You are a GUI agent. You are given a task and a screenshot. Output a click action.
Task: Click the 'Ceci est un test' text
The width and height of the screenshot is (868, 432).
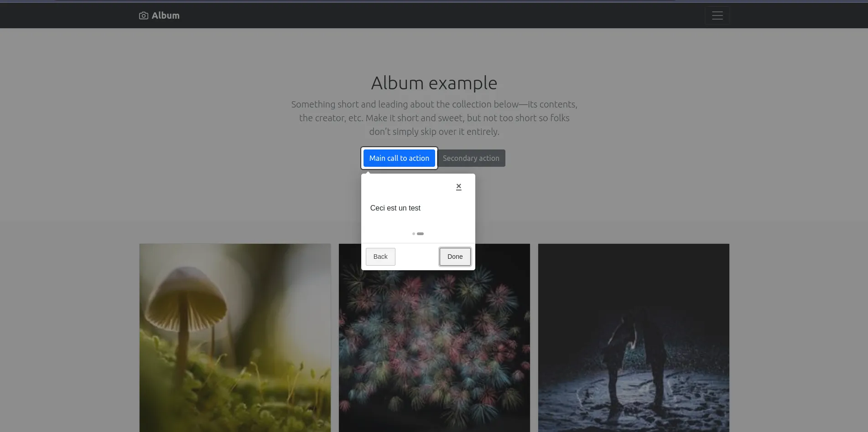[x=395, y=208]
